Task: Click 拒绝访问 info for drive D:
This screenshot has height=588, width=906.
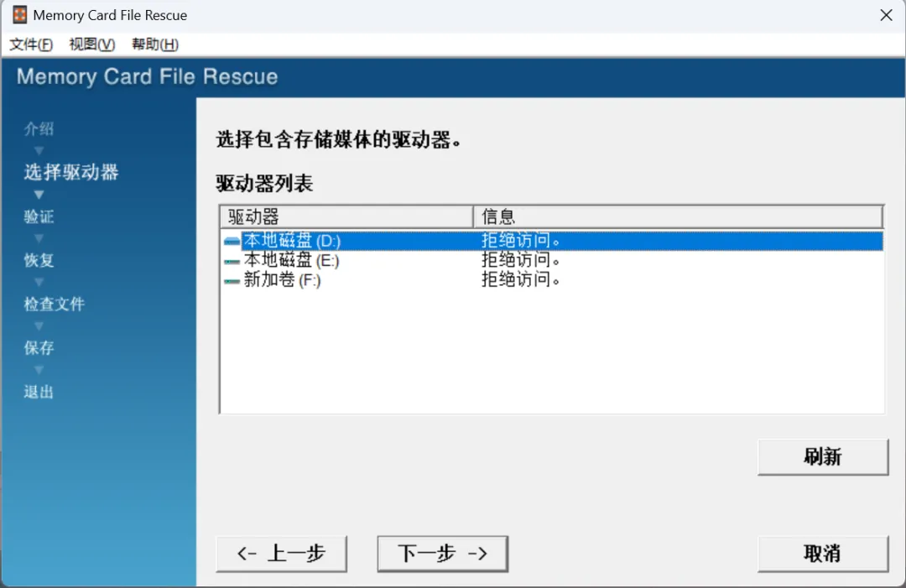Action: [x=521, y=241]
